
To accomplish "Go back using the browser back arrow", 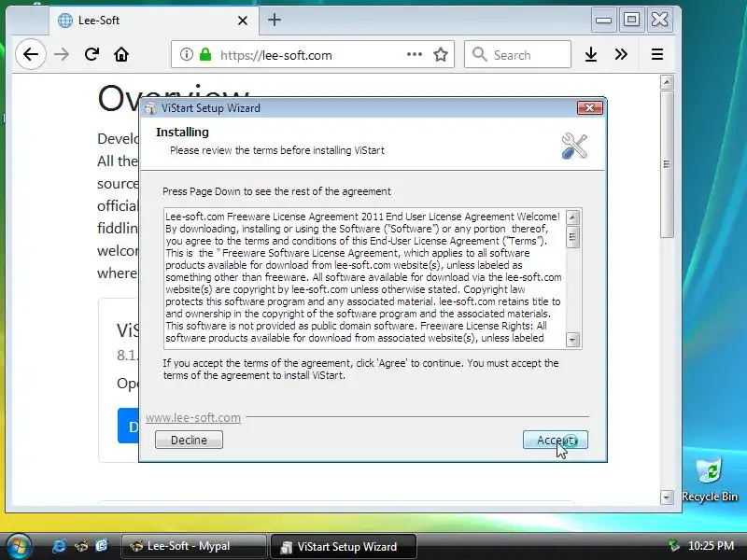I will 31,54.
